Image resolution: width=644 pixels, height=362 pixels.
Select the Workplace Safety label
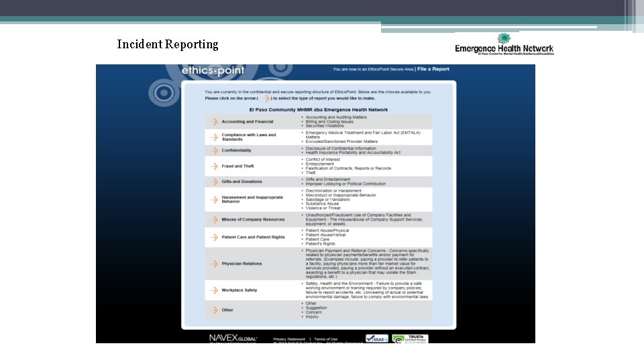coord(239,290)
